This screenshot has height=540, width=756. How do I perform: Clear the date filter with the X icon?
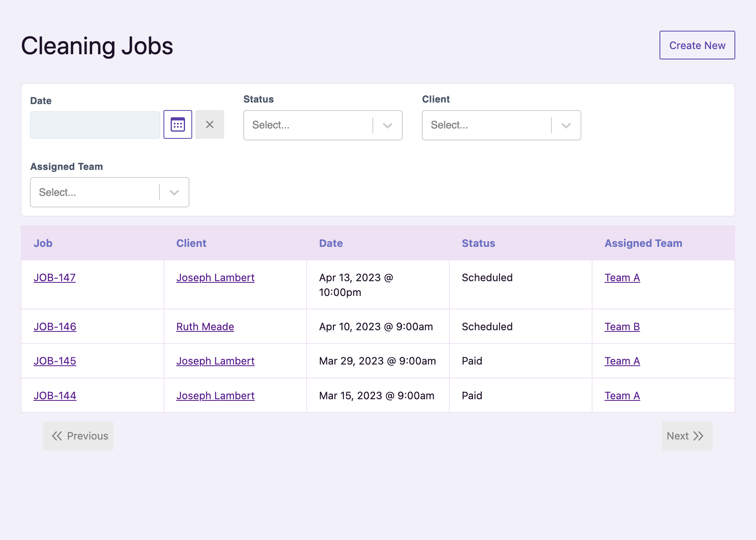[x=210, y=124]
